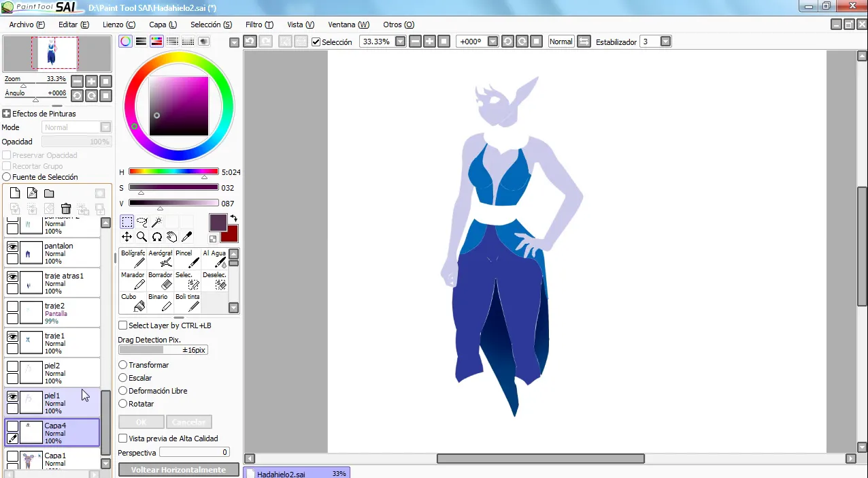Select the Transformar radio option

[123, 365]
